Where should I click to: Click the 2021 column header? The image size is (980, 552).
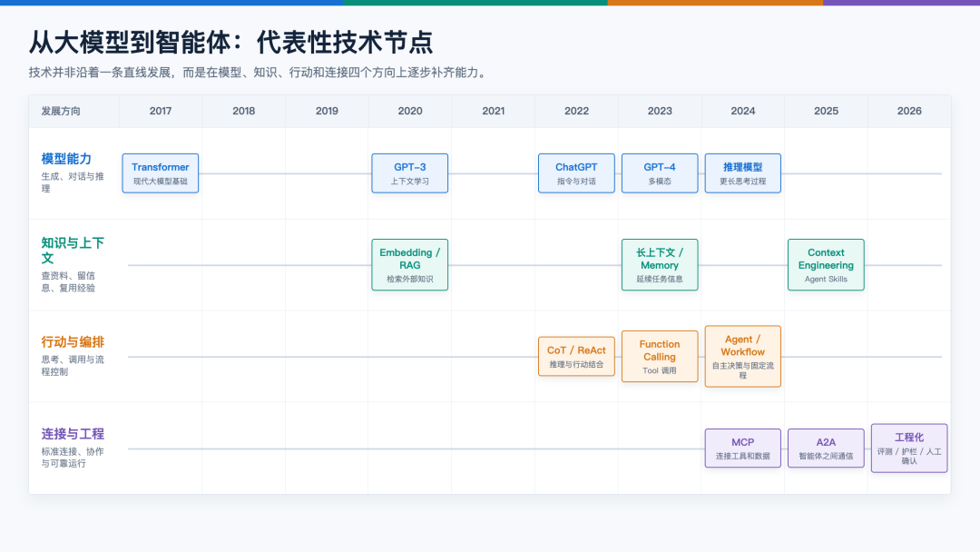click(493, 112)
